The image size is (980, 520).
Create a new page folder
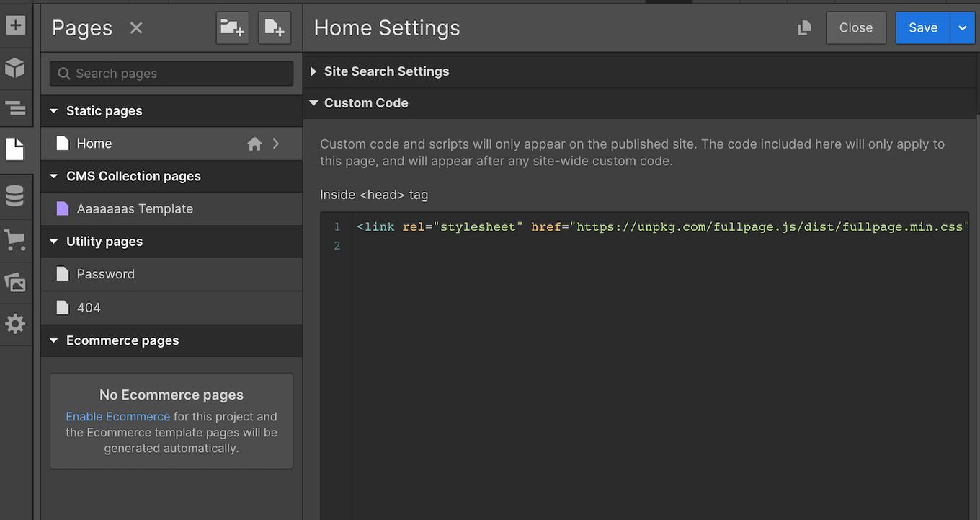point(232,28)
